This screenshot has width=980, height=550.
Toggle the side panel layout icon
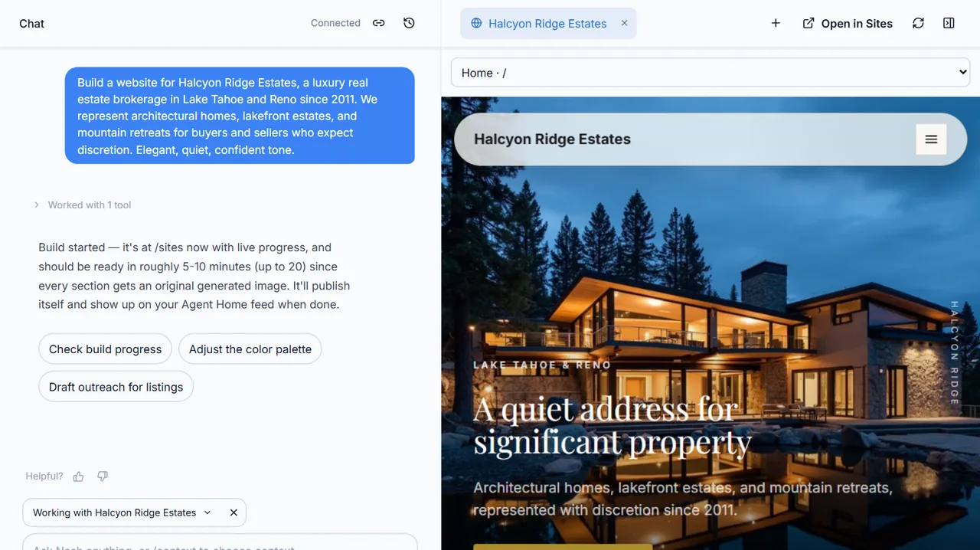tap(949, 23)
